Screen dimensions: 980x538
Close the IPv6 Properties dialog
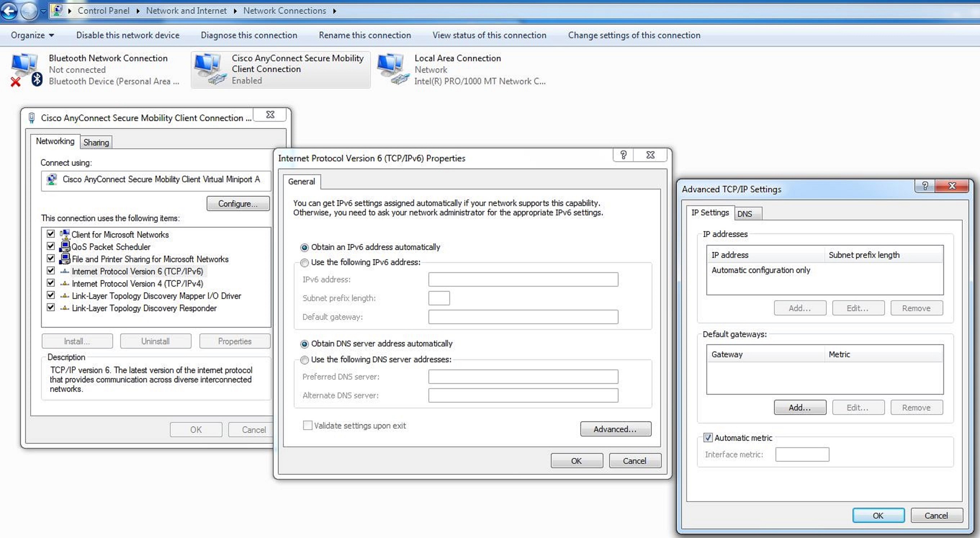click(650, 155)
